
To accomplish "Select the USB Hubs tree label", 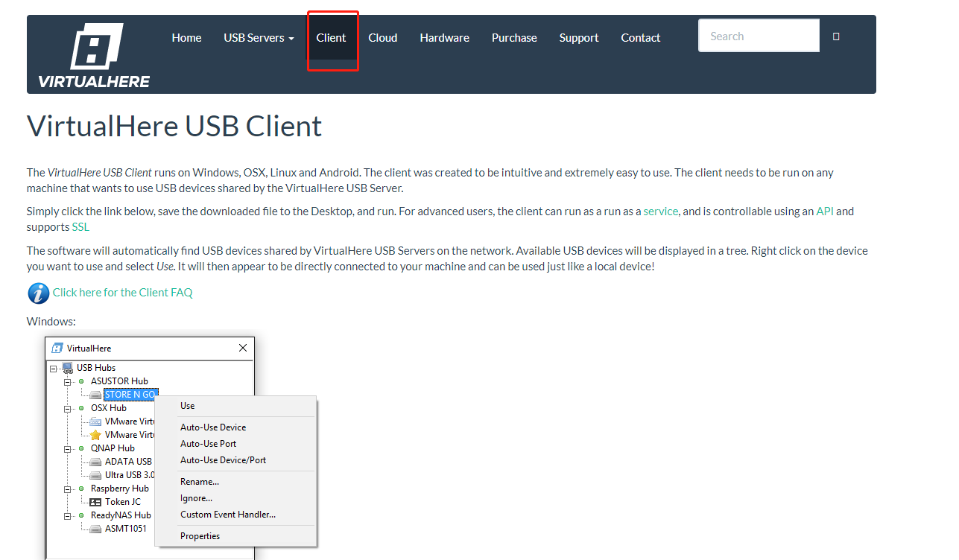I will (x=96, y=368).
